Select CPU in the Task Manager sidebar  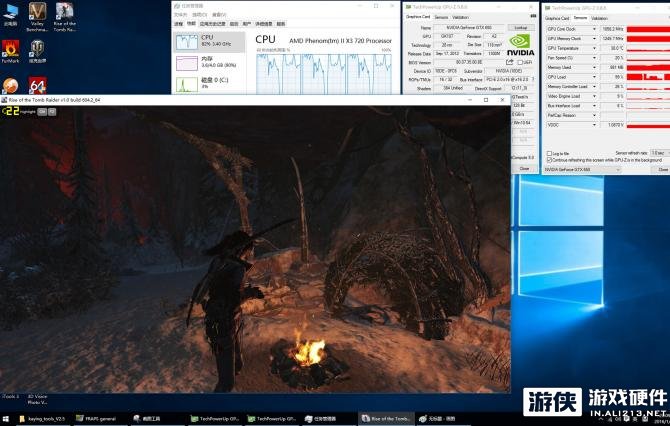209,42
